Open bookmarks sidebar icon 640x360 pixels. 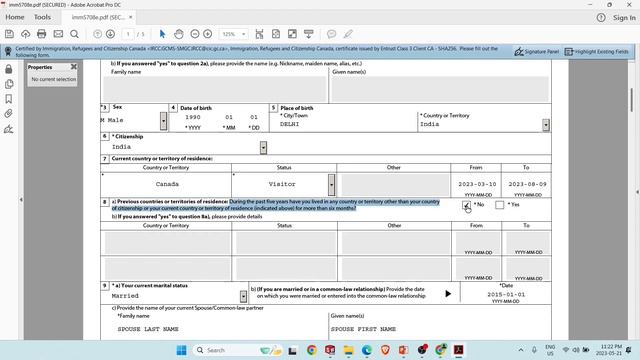9,99
